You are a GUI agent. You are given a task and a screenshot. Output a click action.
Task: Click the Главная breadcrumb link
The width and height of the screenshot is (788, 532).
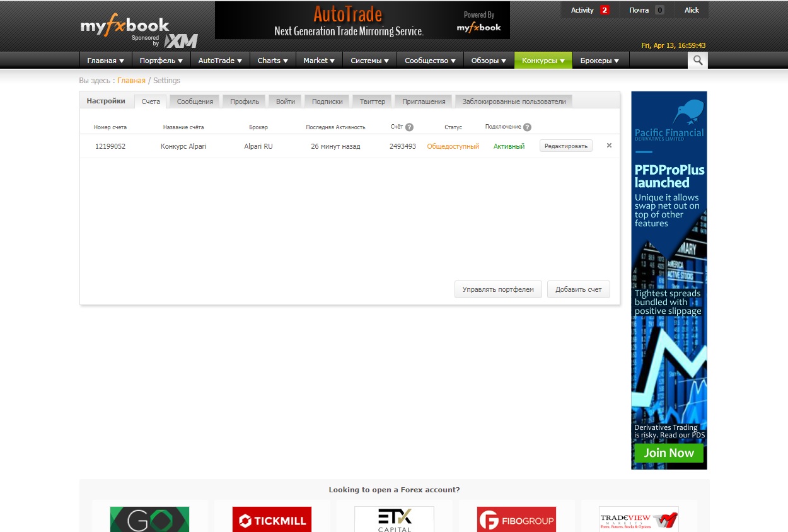point(131,81)
